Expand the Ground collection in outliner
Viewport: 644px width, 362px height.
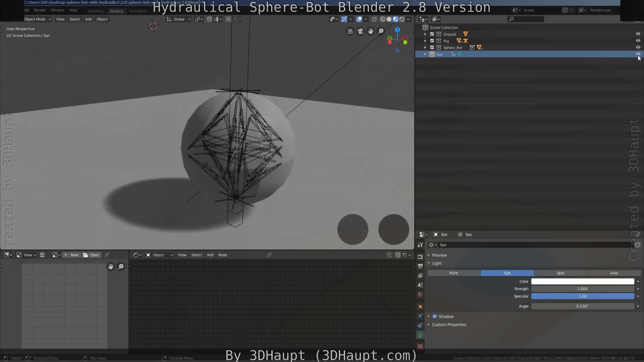coord(425,34)
